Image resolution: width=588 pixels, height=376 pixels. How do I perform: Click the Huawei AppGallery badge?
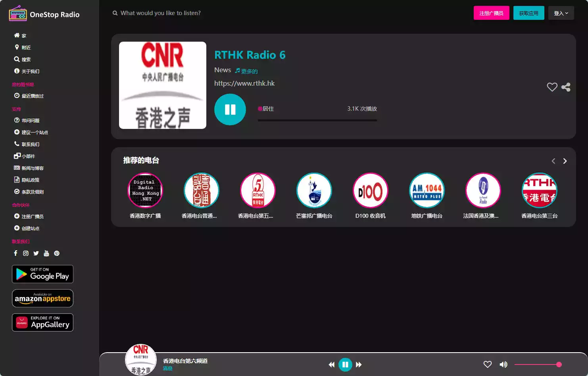point(42,322)
